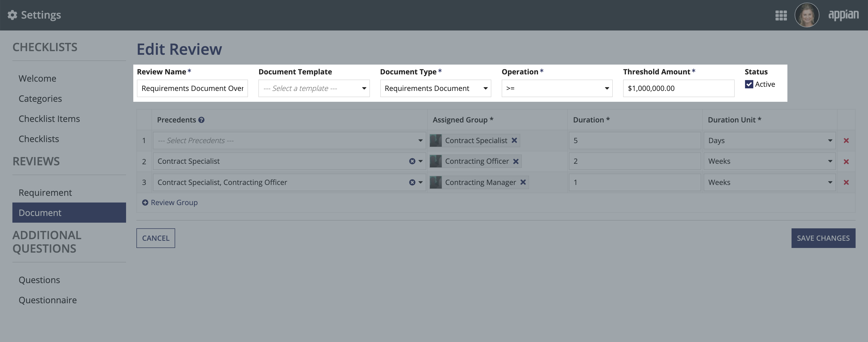Viewport: 868px width, 342px height.
Task: Click the remove icon for row 2
Action: click(x=845, y=161)
